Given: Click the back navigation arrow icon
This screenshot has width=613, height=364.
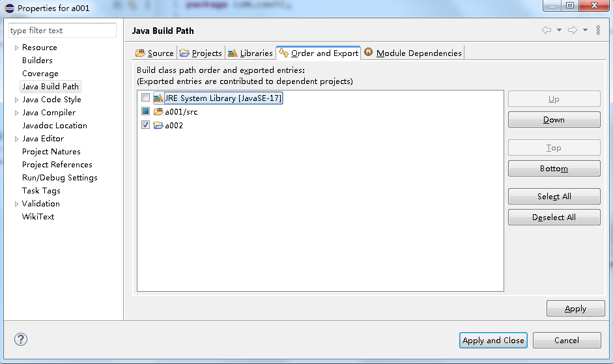Looking at the screenshot, I should (x=547, y=30).
